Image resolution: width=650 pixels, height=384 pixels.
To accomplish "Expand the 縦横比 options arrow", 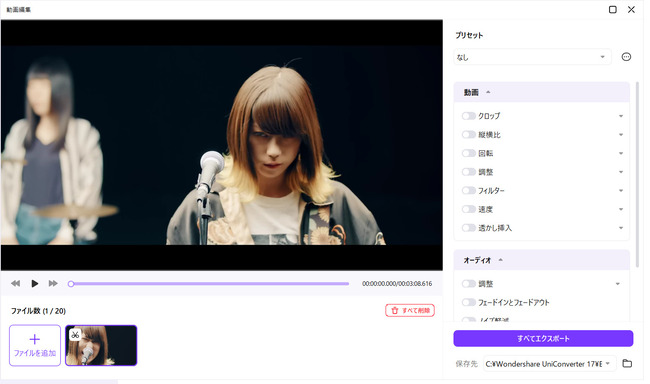I will tap(621, 135).
